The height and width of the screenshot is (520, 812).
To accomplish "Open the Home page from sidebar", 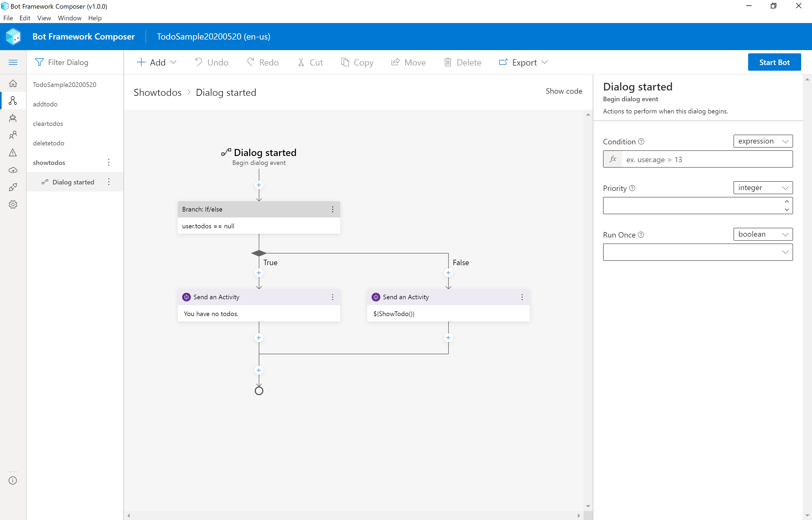I will [x=13, y=83].
